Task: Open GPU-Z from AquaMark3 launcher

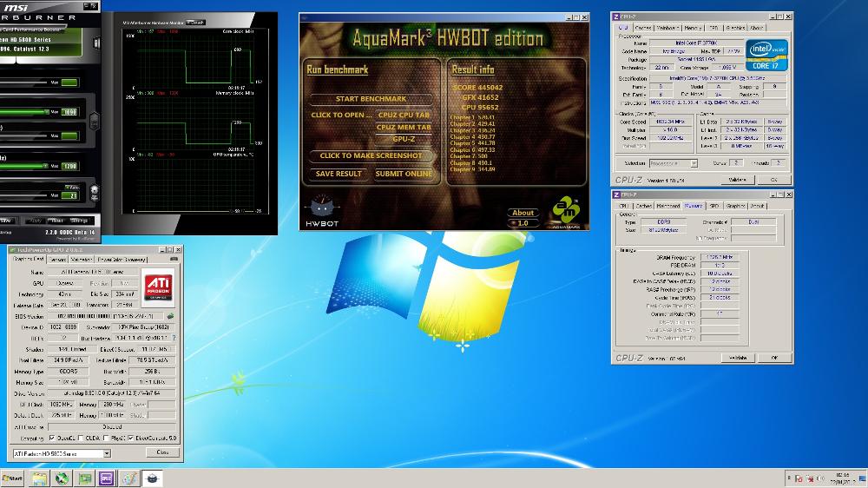Action: coord(404,139)
